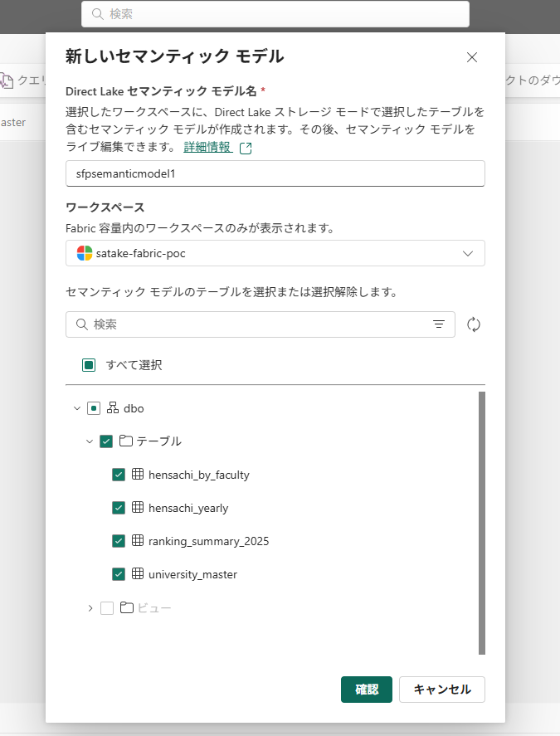This screenshot has width=560, height=736.
Task: Click the hensachi_by_faculty table icon
Action: (138, 474)
